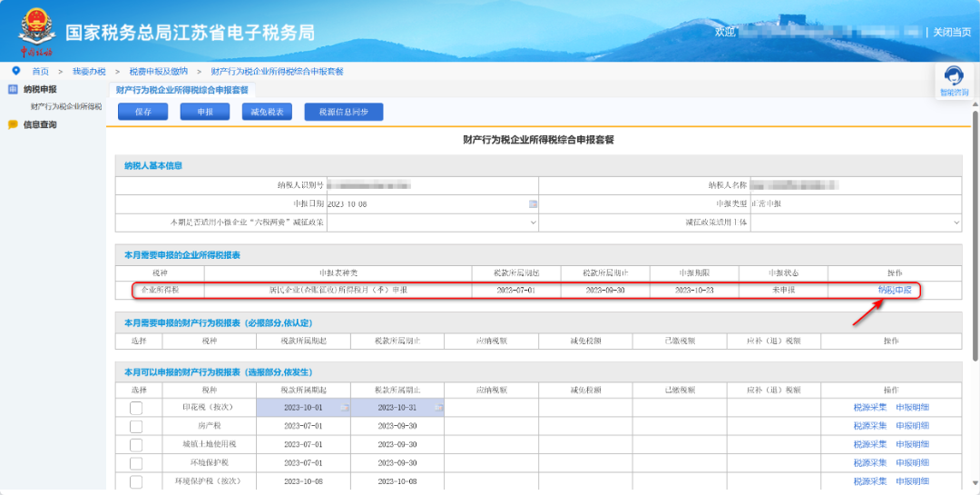Screen dimensions: 980x495
Task: Click the 企业所得税 税种 cell
Action: click(161, 291)
